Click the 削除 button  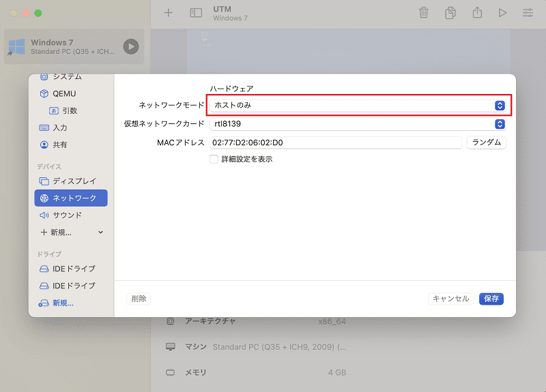pos(139,299)
